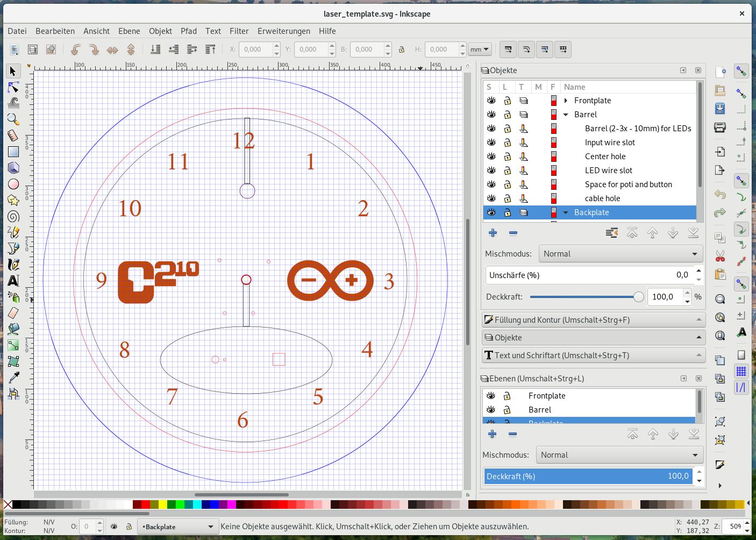Image resolution: width=756 pixels, height=540 pixels.
Task: Select the Star and polygon tool
Action: 13,200
